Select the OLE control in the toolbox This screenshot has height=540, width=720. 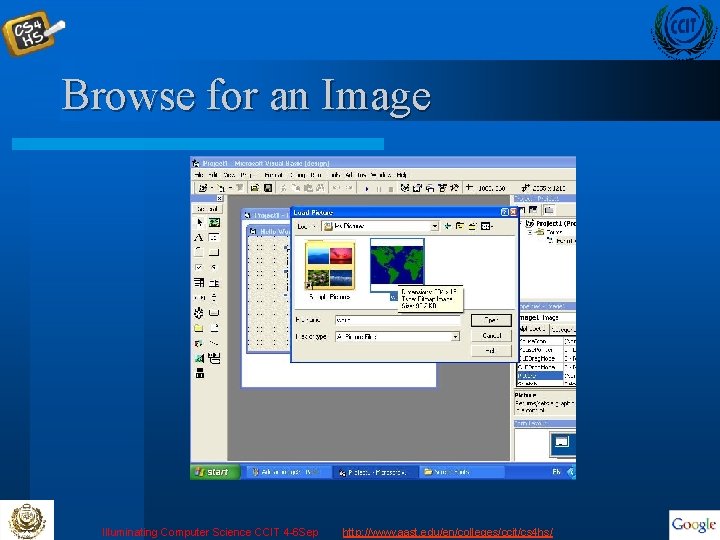(199, 373)
